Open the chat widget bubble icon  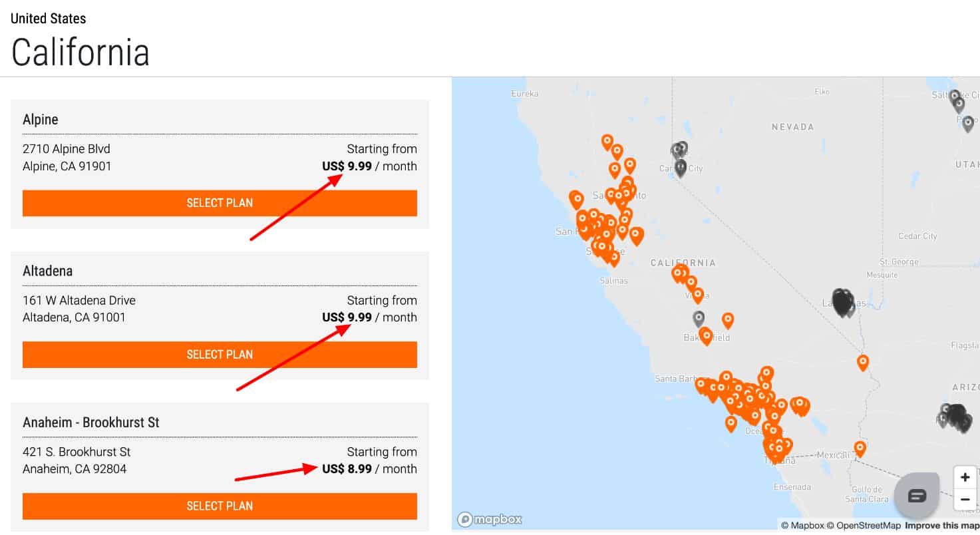[x=917, y=495]
